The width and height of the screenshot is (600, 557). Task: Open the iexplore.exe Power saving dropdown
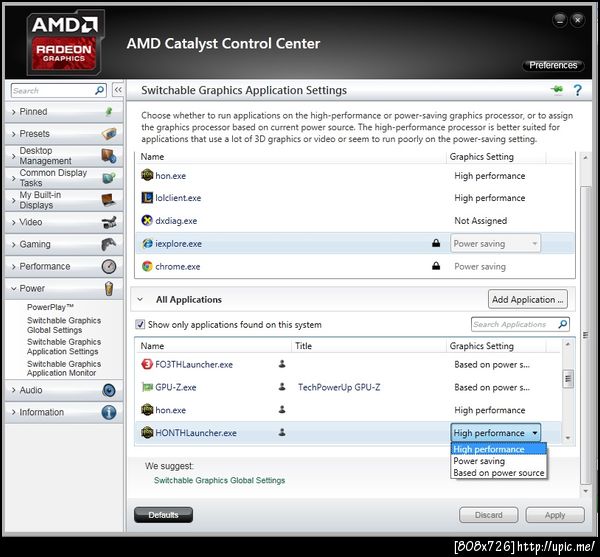[x=496, y=244]
